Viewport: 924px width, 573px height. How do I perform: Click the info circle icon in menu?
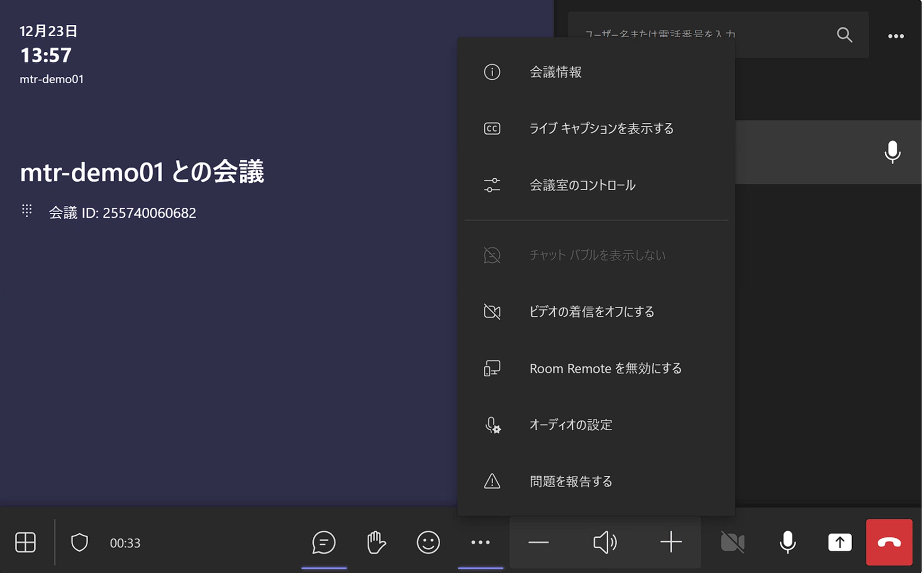492,72
